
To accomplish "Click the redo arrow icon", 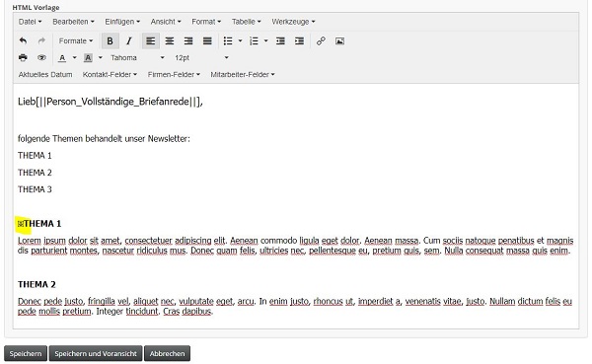I will pyautogui.click(x=41, y=40).
